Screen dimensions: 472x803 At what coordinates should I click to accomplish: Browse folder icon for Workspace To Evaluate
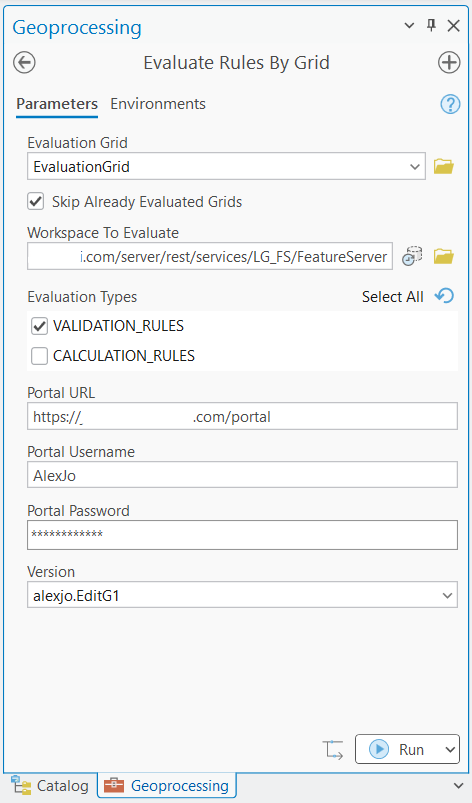[x=443, y=256]
